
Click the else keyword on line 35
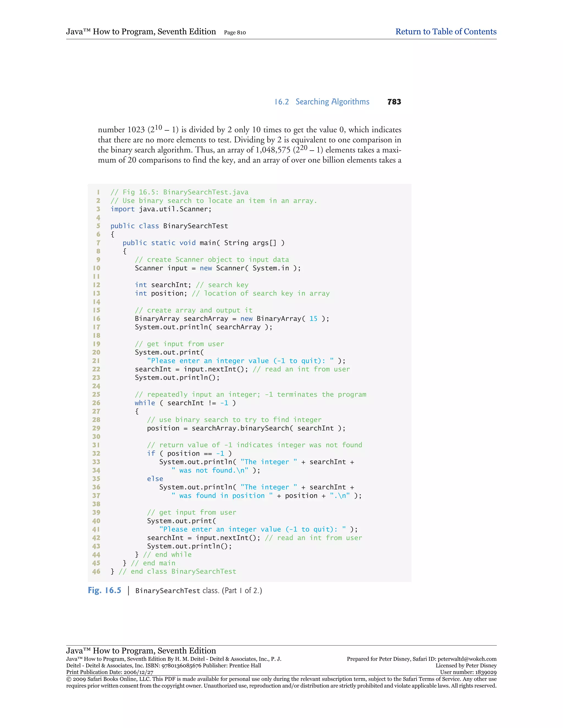[155, 479]
